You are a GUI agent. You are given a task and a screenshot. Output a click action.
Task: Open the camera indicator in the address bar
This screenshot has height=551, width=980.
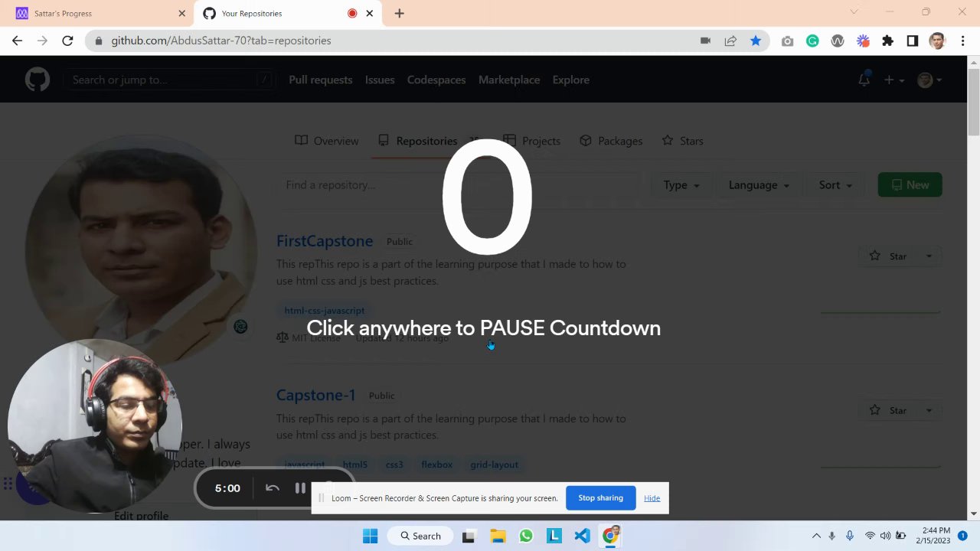pos(705,41)
